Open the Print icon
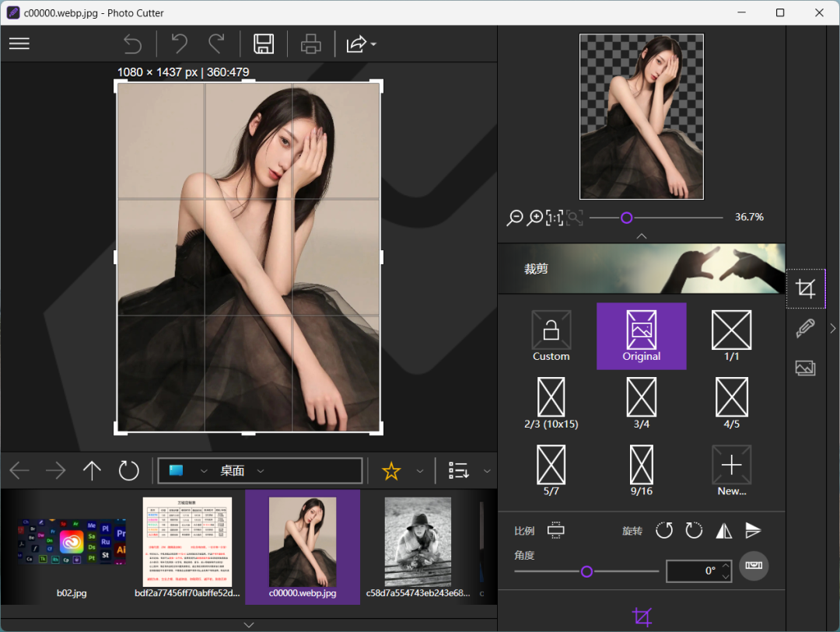Screen dimensions: 840x632 [x=310, y=44]
